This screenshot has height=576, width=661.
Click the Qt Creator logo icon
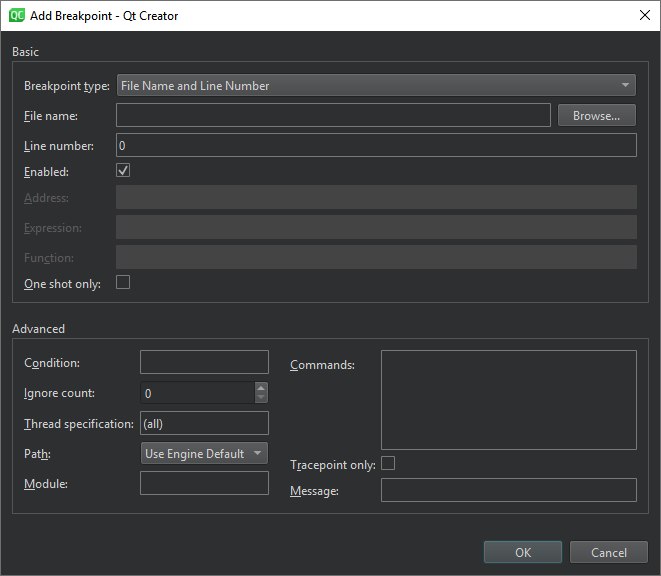point(17,15)
